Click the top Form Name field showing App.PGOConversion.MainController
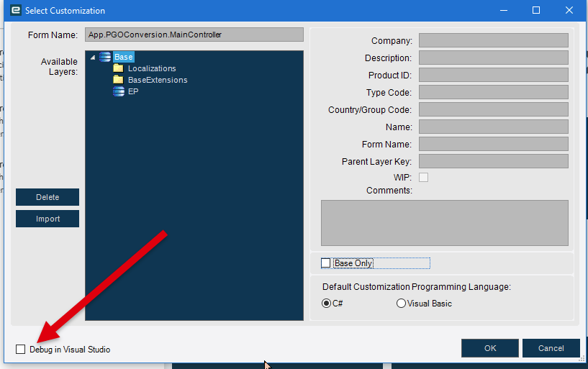 pyautogui.click(x=194, y=35)
